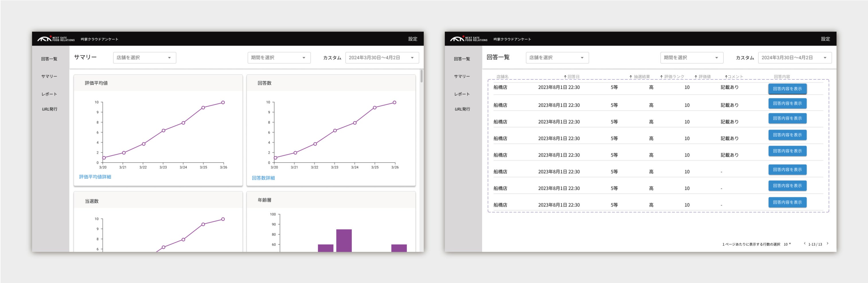Open the 評価平均値詳細 link

[x=95, y=177]
